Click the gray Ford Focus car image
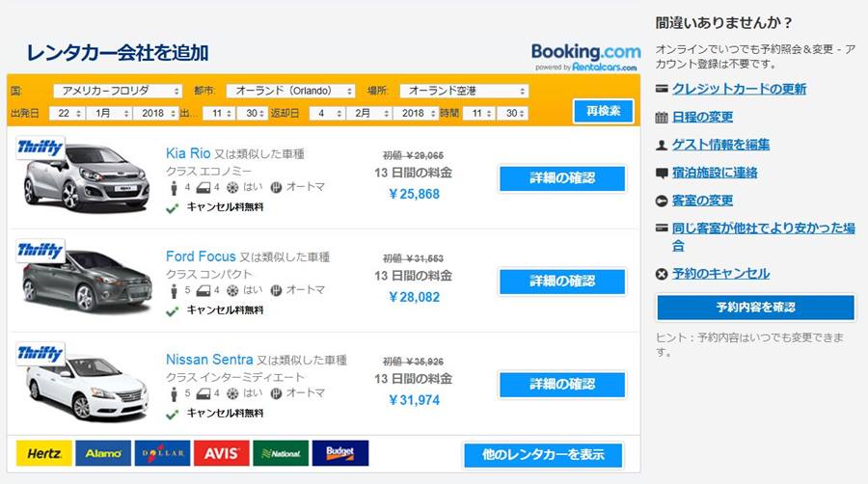Viewport: 868px width, 484px height. coord(87,281)
